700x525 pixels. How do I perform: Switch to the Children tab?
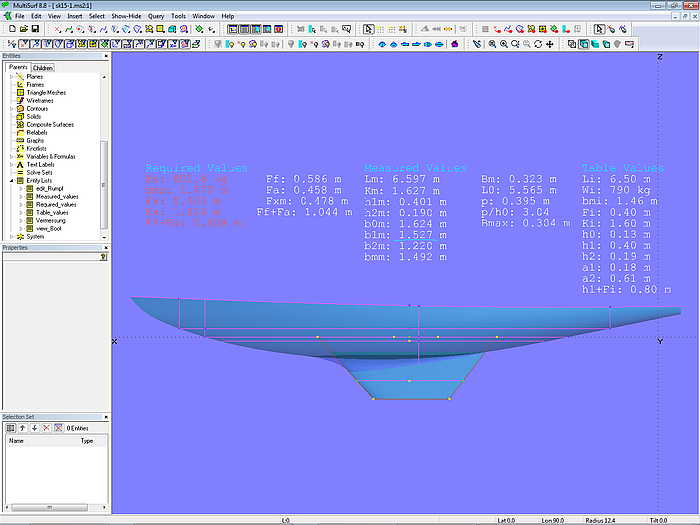coord(43,68)
